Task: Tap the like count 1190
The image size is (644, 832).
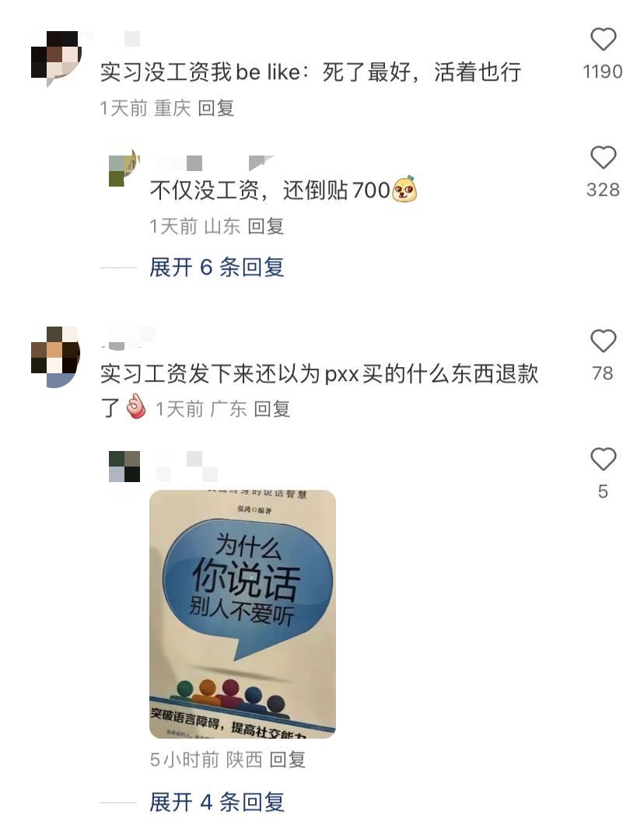Action: pyautogui.click(x=603, y=72)
